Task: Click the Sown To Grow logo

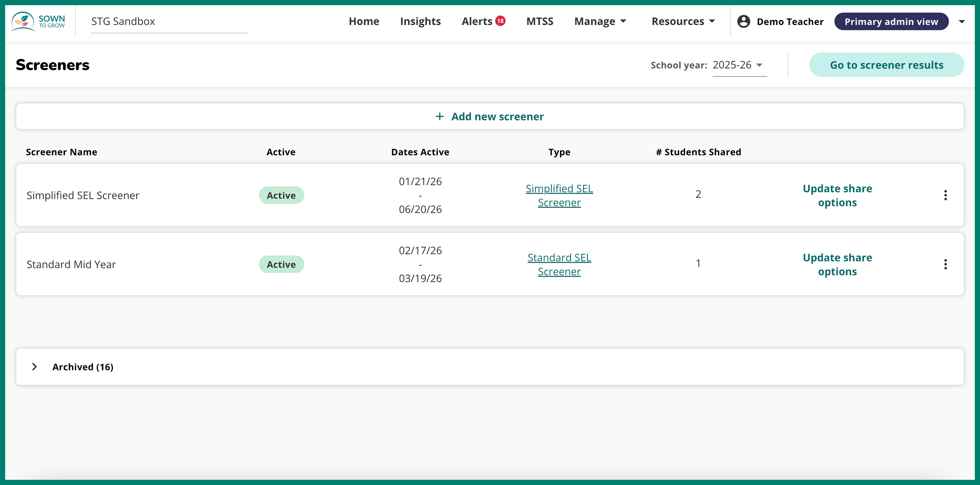Action: pyautogui.click(x=38, y=21)
